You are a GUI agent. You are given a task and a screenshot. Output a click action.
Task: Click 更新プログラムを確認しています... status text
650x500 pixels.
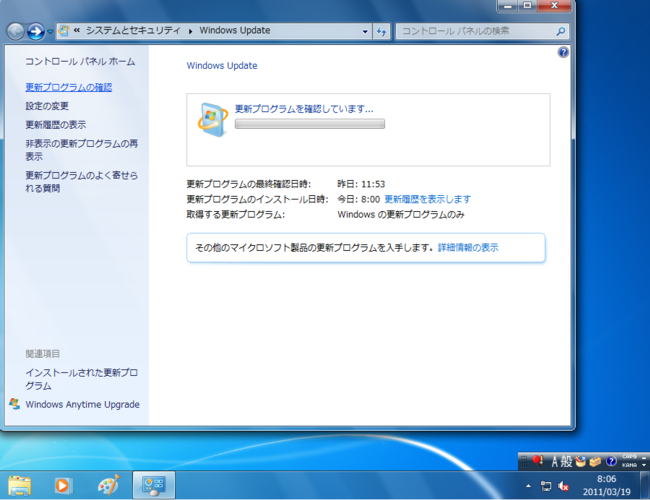tap(304, 109)
